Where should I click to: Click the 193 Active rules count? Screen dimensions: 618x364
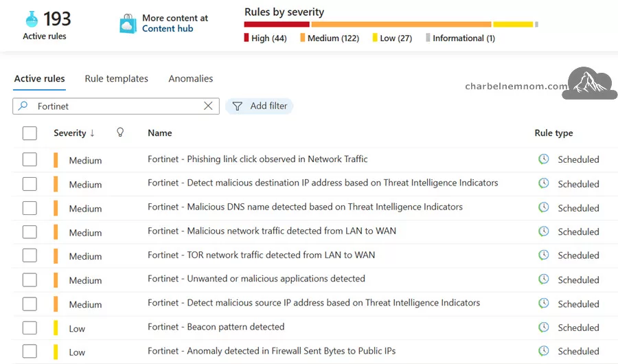(57, 19)
